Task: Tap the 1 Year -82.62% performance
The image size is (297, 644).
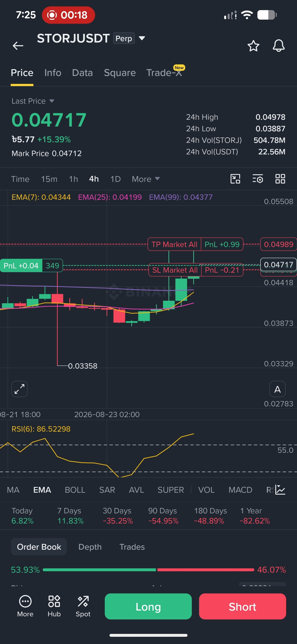Action: click(x=255, y=515)
